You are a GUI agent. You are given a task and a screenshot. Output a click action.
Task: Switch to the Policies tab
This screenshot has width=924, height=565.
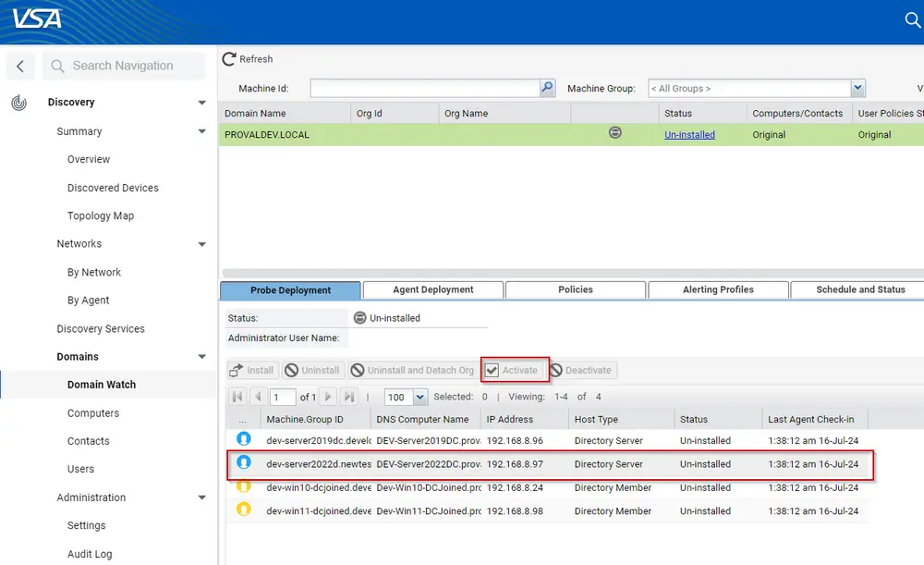pos(575,289)
